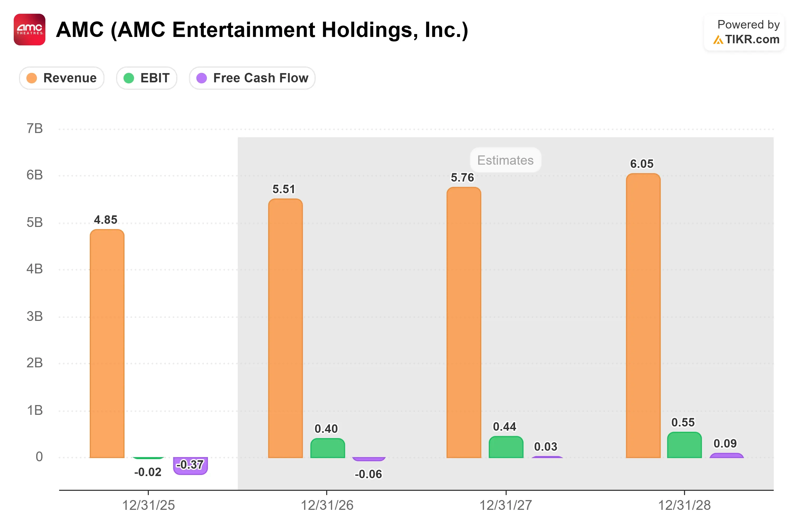
Task: Click the orange Revenue legend dot
Action: pos(32,78)
